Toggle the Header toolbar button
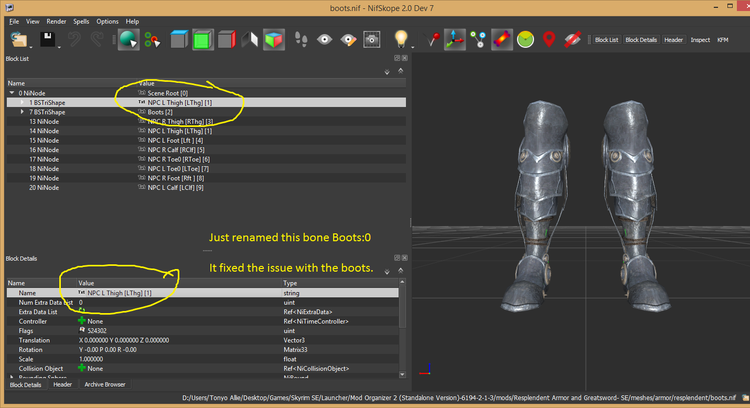The height and width of the screenshot is (408, 750). pyautogui.click(x=673, y=40)
